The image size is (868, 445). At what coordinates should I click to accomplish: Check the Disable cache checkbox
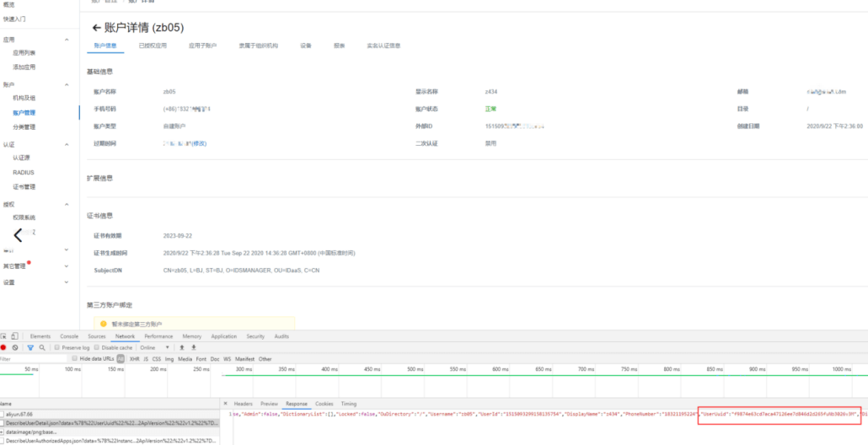pos(97,347)
